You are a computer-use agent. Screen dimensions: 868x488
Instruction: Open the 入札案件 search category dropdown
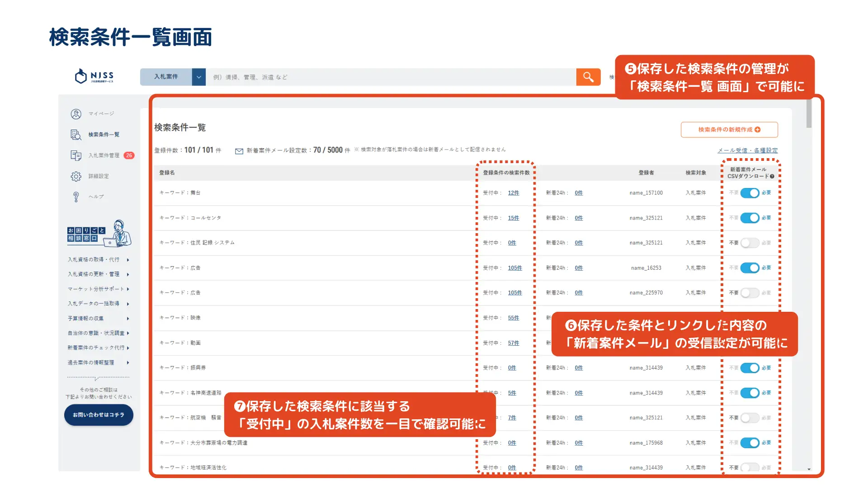[198, 77]
